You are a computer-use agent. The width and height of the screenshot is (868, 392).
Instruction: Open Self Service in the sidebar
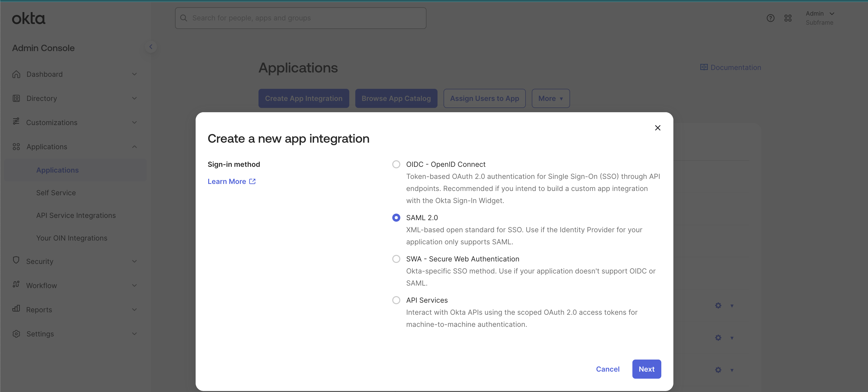point(56,193)
